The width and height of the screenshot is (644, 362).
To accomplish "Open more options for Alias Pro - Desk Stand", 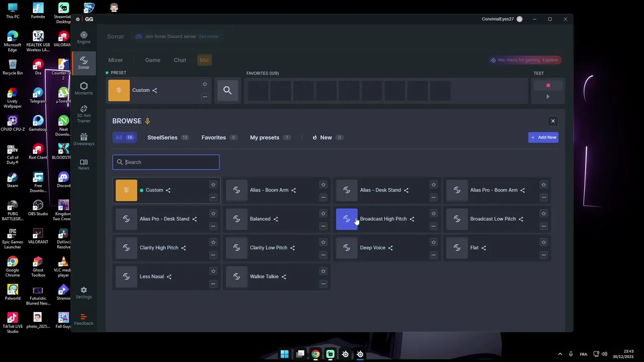I will (213, 226).
